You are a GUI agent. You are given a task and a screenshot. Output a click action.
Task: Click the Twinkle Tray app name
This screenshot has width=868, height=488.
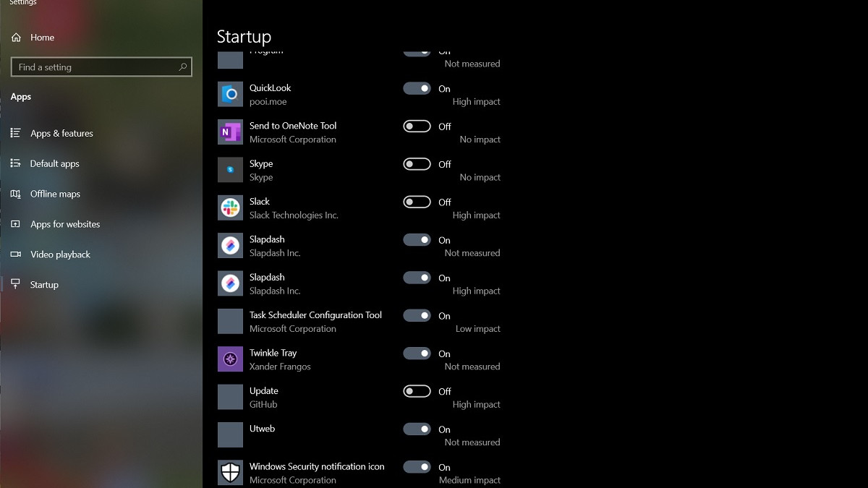pyautogui.click(x=273, y=353)
